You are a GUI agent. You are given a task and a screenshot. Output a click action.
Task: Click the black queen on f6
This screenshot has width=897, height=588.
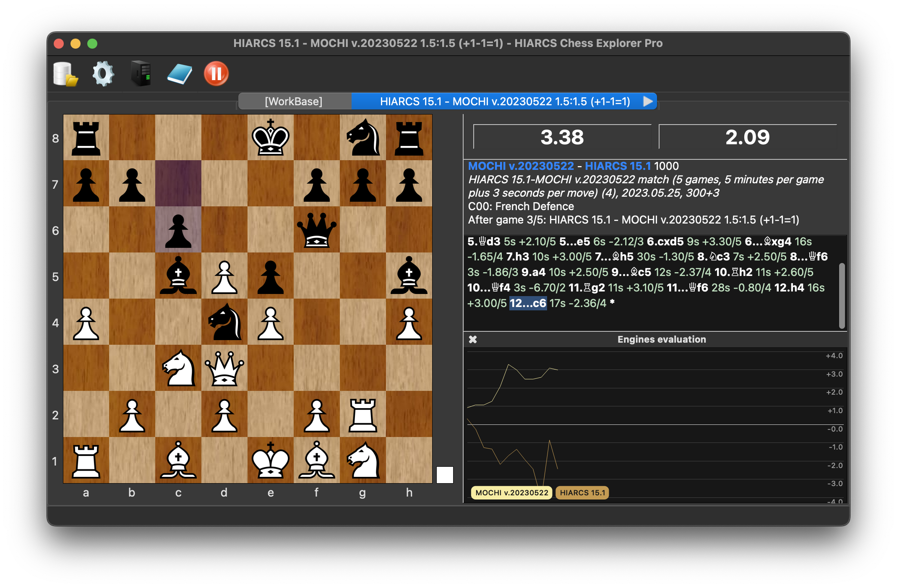pyautogui.click(x=317, y=230)
